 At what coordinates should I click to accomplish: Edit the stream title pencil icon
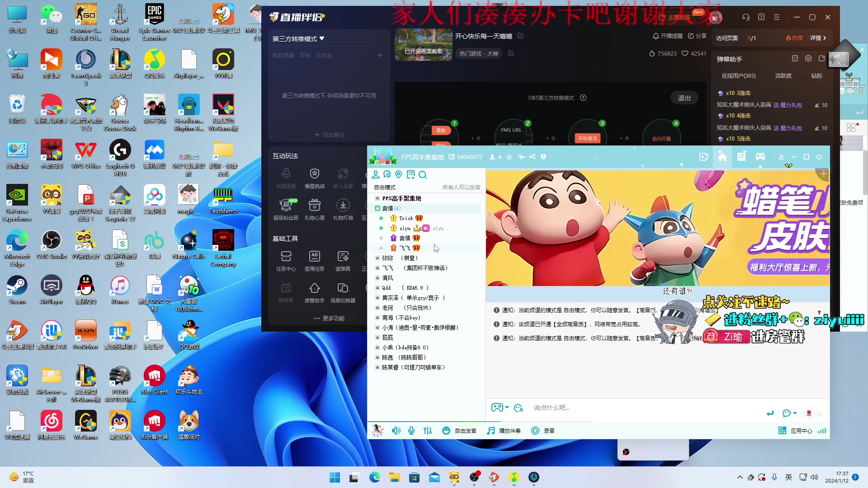tap(520, 36)
